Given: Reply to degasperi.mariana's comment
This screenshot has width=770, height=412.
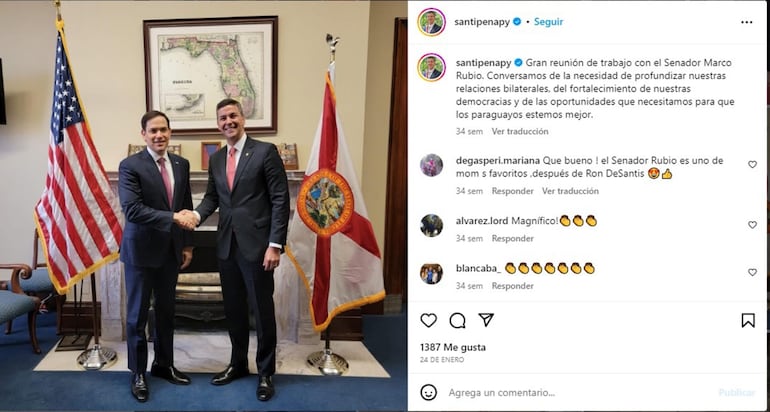Looking at the screenshot, I should (513, 191).
